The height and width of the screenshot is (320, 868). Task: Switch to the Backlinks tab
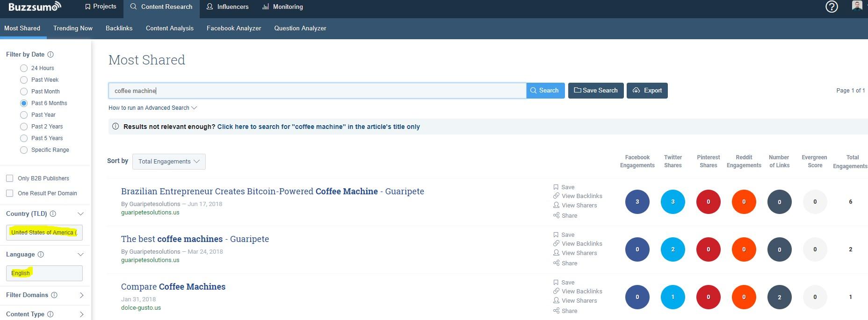click(119, 28)
